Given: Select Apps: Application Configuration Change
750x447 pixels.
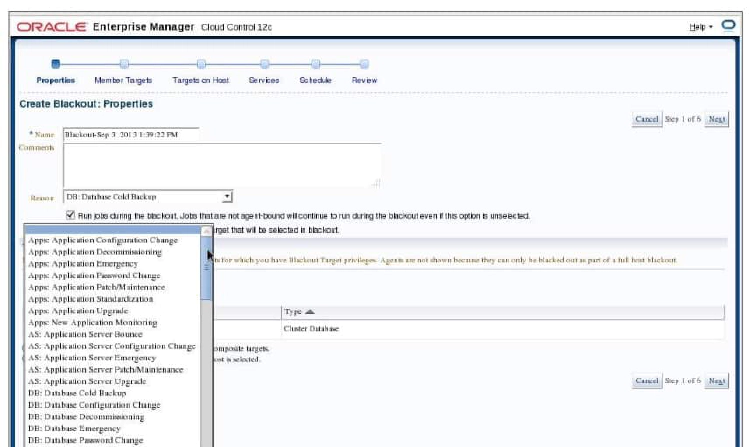Looking at the screenshot, I should [x=103, y=240].
